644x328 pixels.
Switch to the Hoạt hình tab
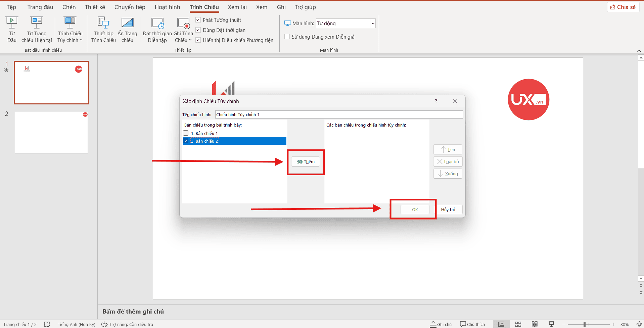167,7
